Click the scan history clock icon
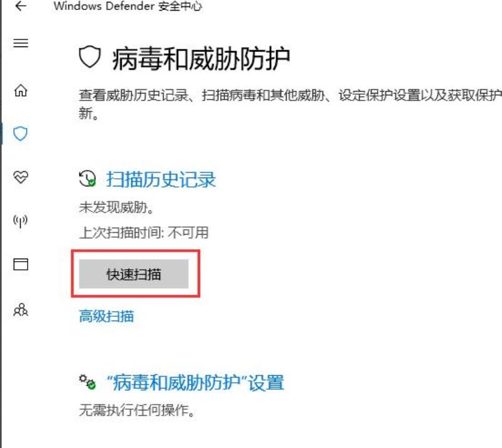502x448 pixels. pyautogui.click(x=87, y=178)
